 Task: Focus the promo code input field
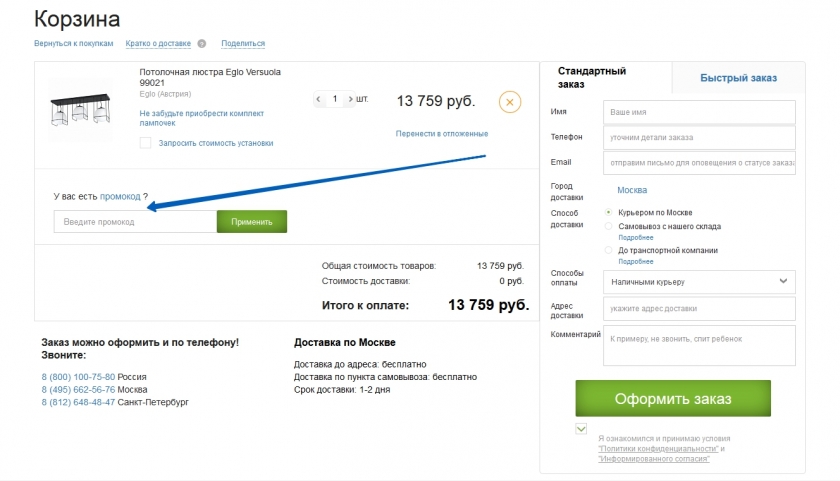pos(135,222)
